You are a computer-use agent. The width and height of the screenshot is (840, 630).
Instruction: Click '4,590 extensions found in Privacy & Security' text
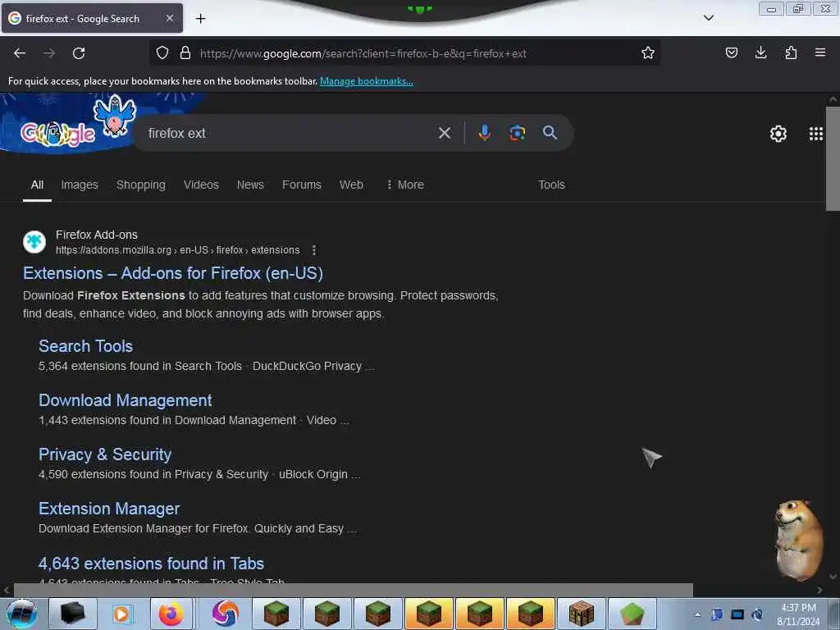coord(153,474)
